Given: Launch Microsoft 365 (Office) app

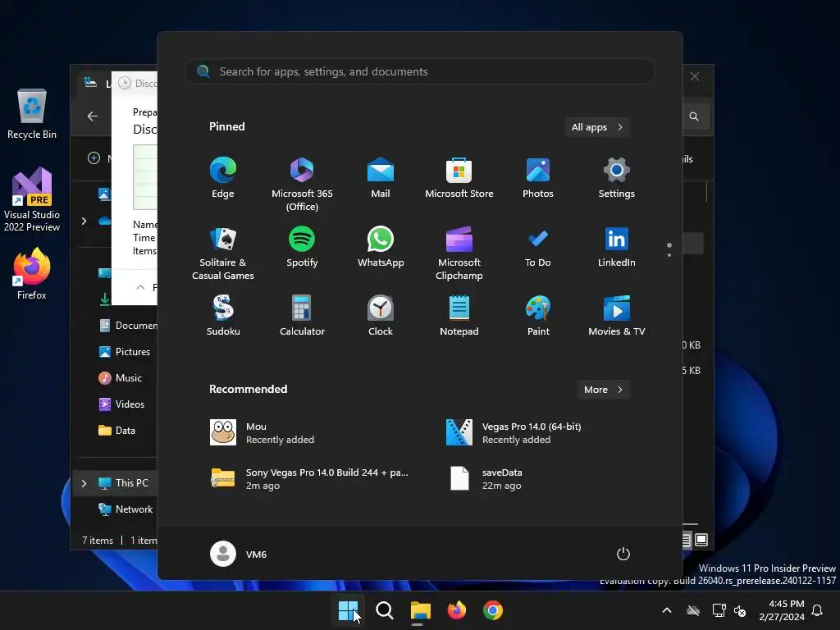Looking at the screenshot, I should (302, 184).
